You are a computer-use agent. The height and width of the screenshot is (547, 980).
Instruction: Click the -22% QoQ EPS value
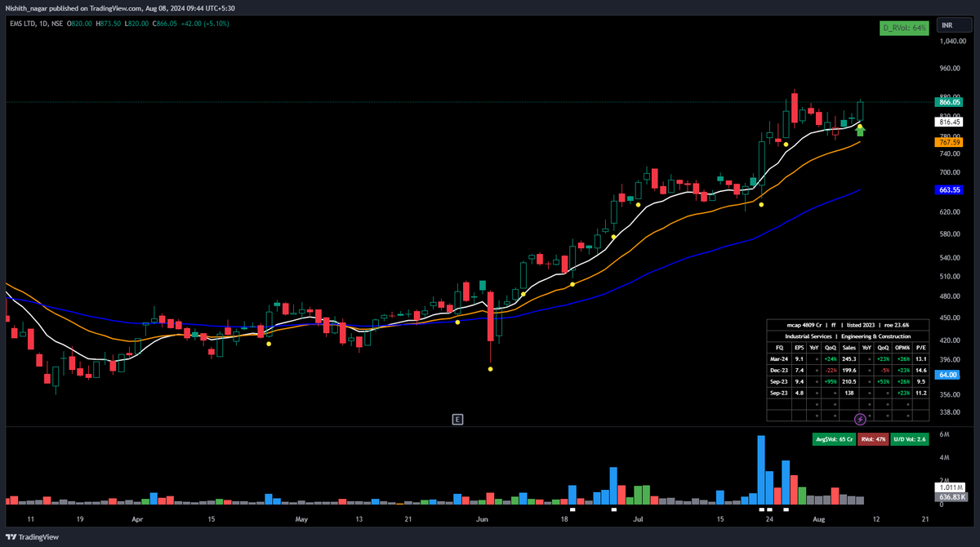[x=831, y=370]
